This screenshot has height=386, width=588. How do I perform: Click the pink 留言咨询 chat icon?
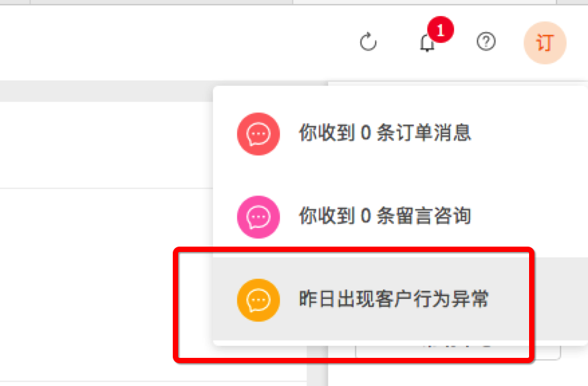pyautogui.click(x=259, y=217)
